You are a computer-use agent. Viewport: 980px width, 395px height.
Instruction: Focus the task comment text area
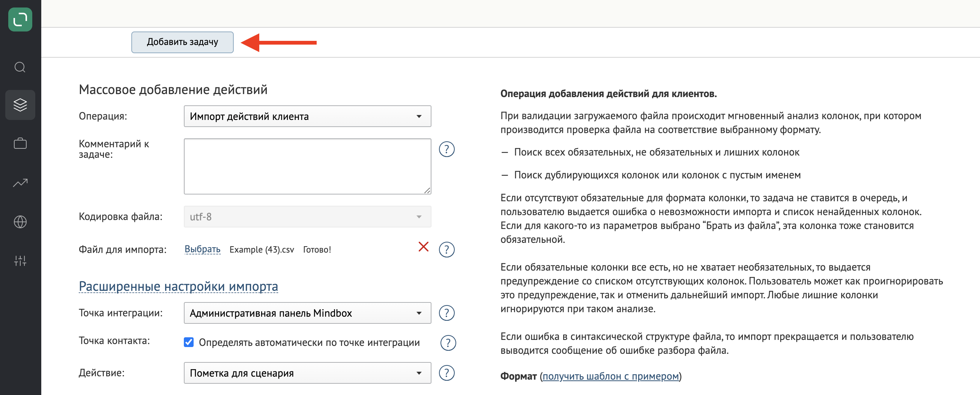click(x=307, y=166)
